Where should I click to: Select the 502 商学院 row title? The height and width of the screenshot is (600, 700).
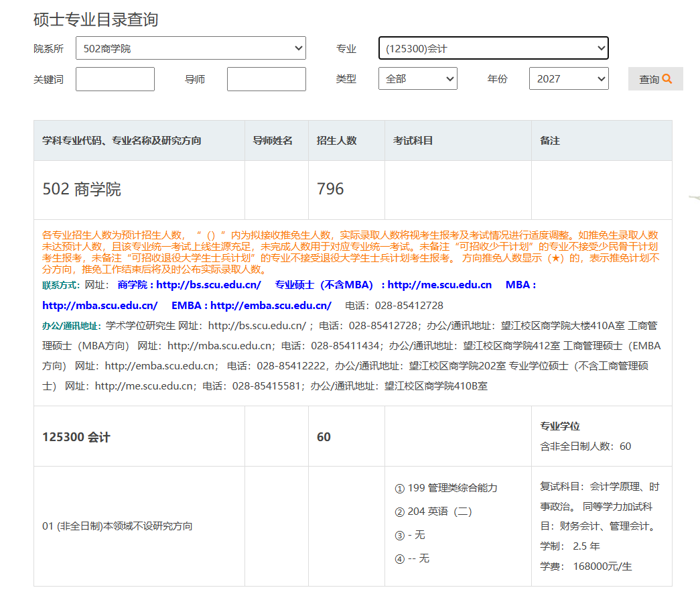[82, 189]
